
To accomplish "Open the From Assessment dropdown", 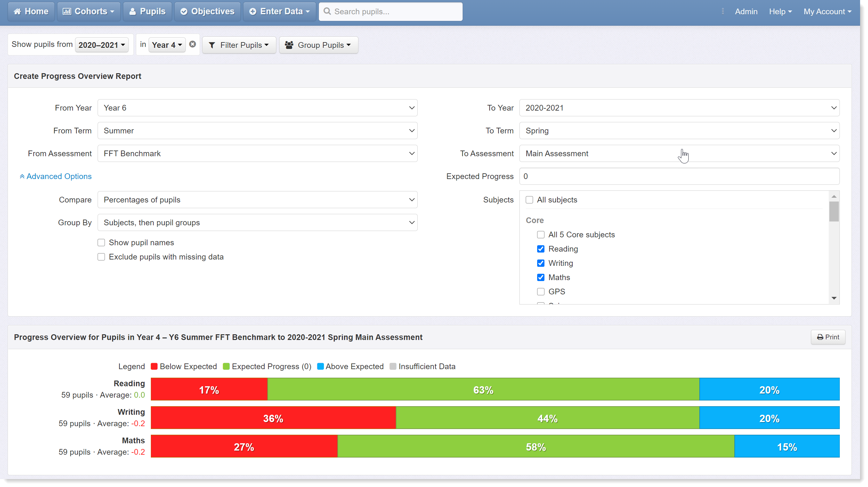I will pos(257,154).
